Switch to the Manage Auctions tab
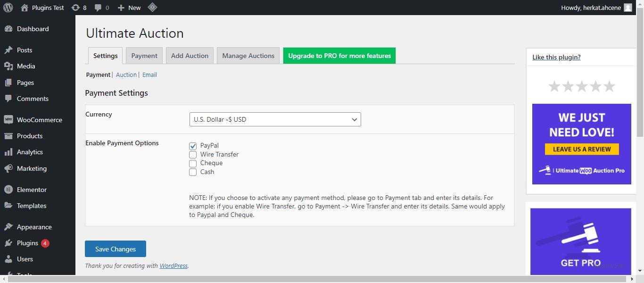The width and height of the screenshot is (644, 283). 248,56
